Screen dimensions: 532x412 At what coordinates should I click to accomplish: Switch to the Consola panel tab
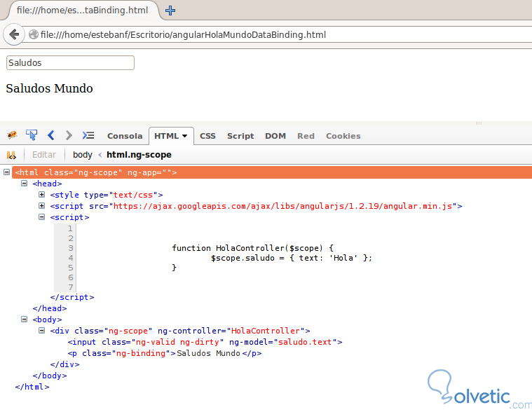[x=125, y=136]
